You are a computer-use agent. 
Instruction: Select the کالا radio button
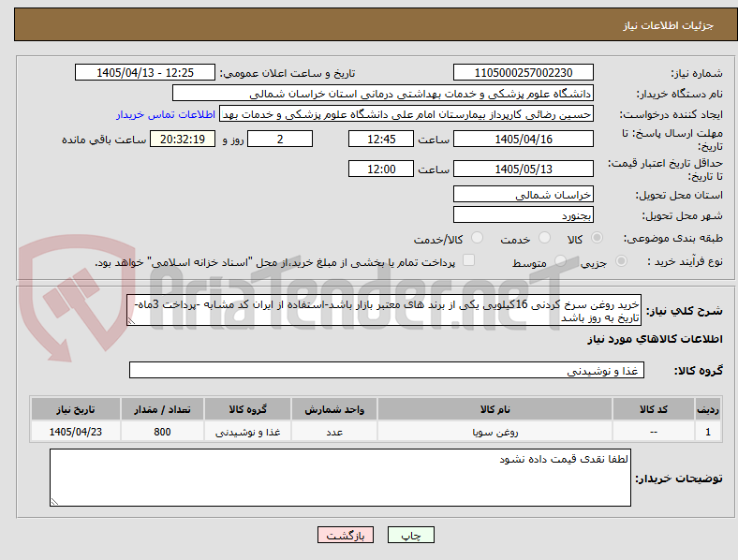[x=597, y=238]
